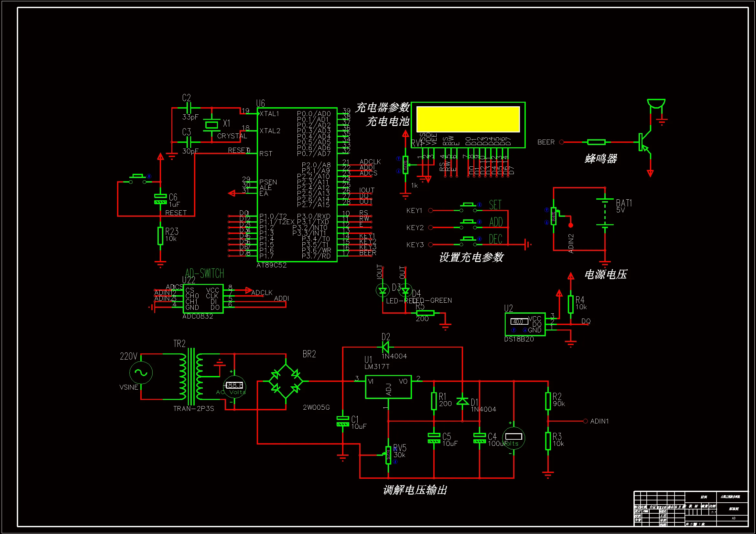Select the 220V VSINE AC source
Viewport: 756px width, 534px height.
141,373
